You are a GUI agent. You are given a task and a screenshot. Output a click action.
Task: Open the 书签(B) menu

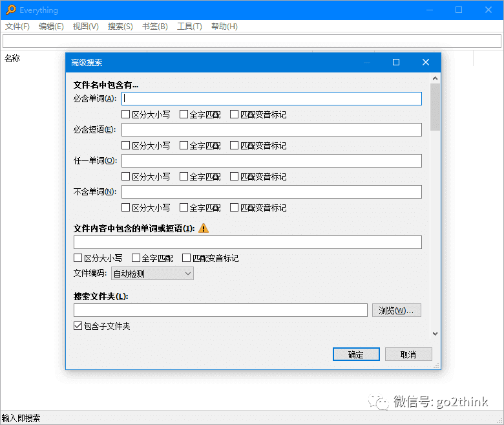(155, 27)
